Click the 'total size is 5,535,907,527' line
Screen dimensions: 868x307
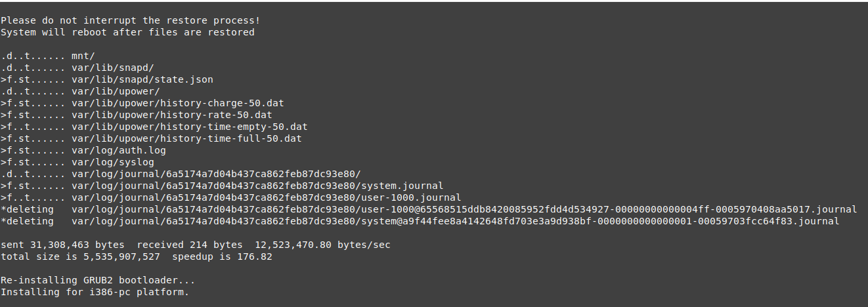tap(136, 256)
